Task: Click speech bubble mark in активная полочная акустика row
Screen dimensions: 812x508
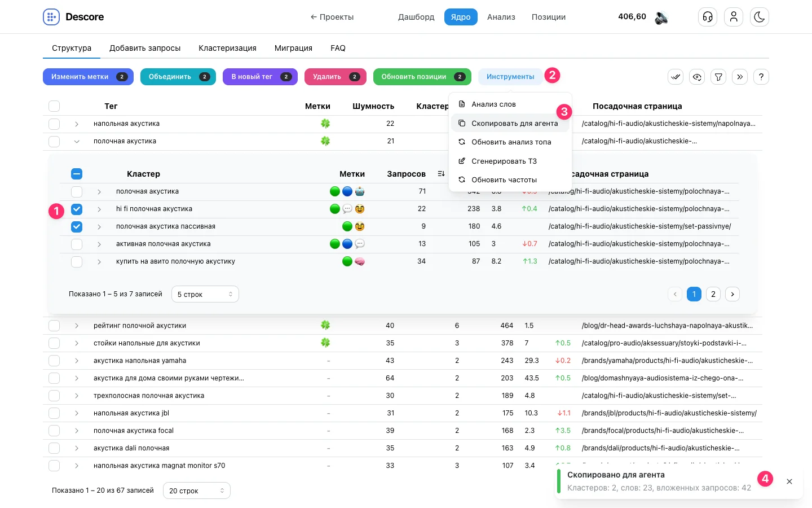Action: click(x=360, y=244)
